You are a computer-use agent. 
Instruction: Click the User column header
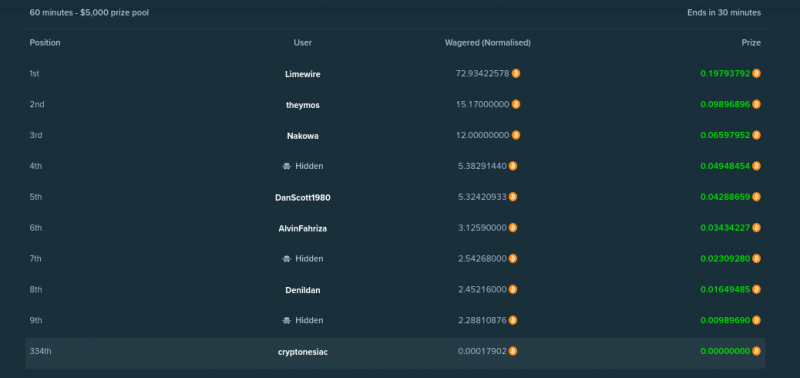coord(303,43)
